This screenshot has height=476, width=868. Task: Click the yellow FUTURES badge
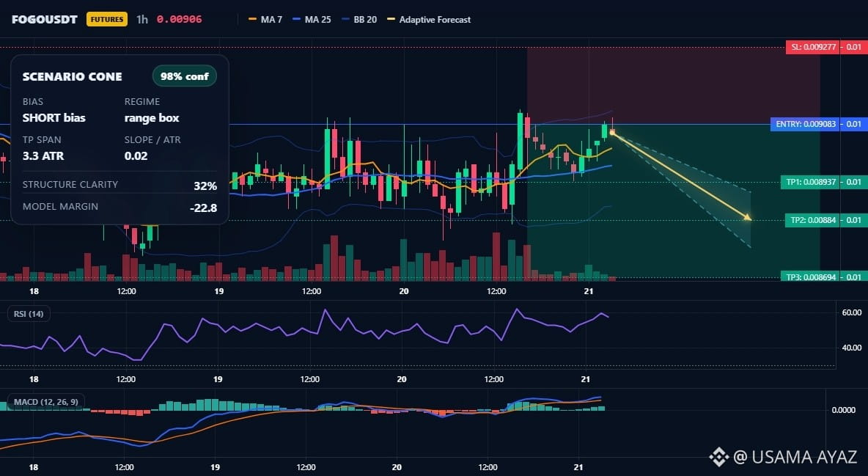(107, 19)
